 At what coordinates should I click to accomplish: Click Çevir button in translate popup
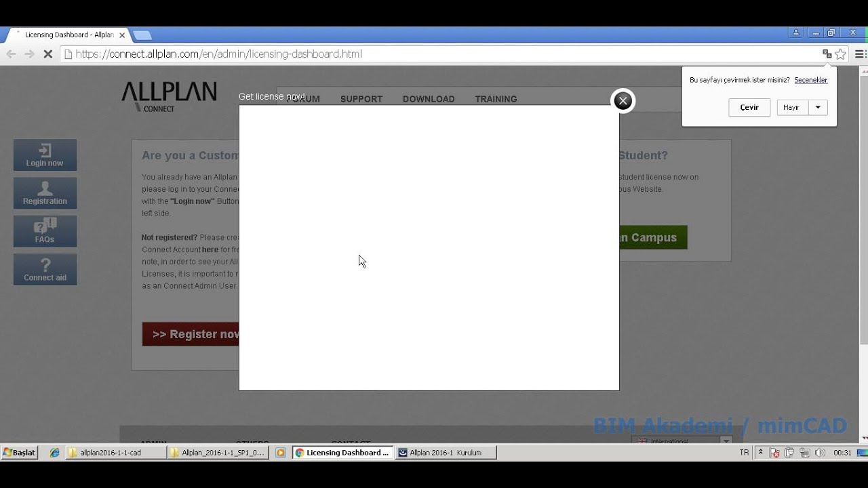click(749, 108)
